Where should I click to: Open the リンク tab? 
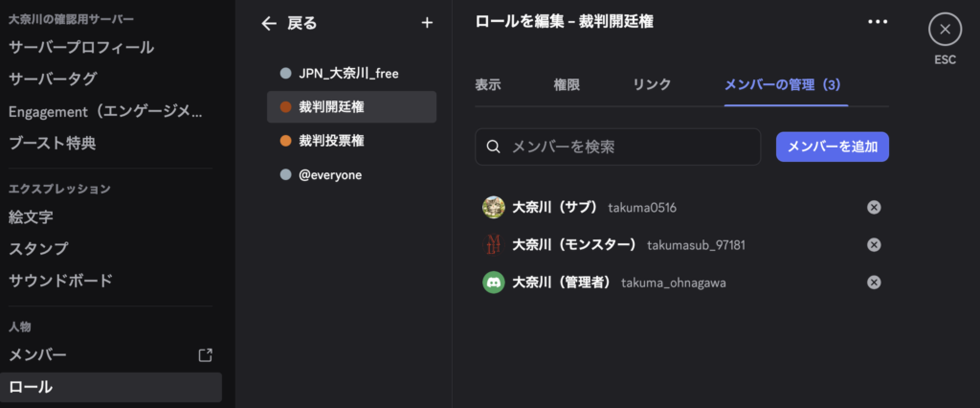[652, 84]
